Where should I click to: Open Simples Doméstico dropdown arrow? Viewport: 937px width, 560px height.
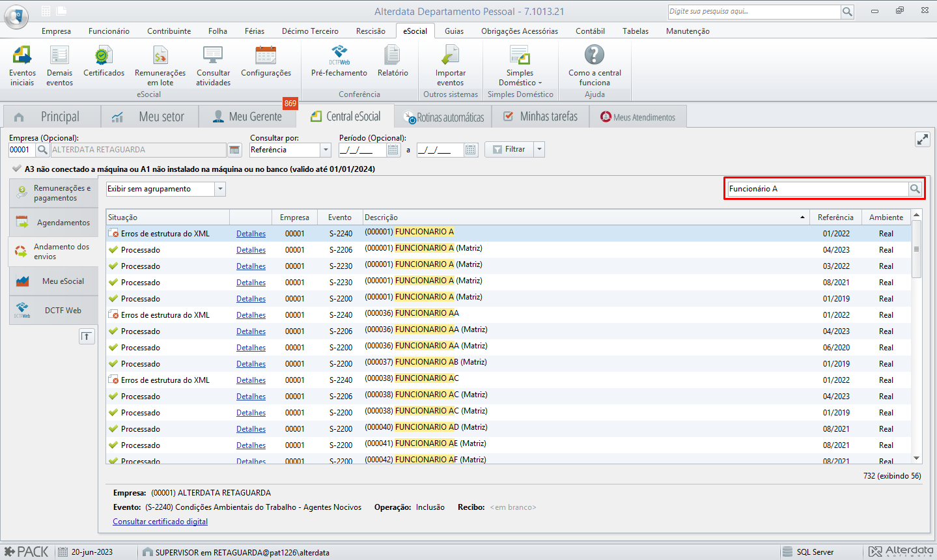click(x=540, y=83)
